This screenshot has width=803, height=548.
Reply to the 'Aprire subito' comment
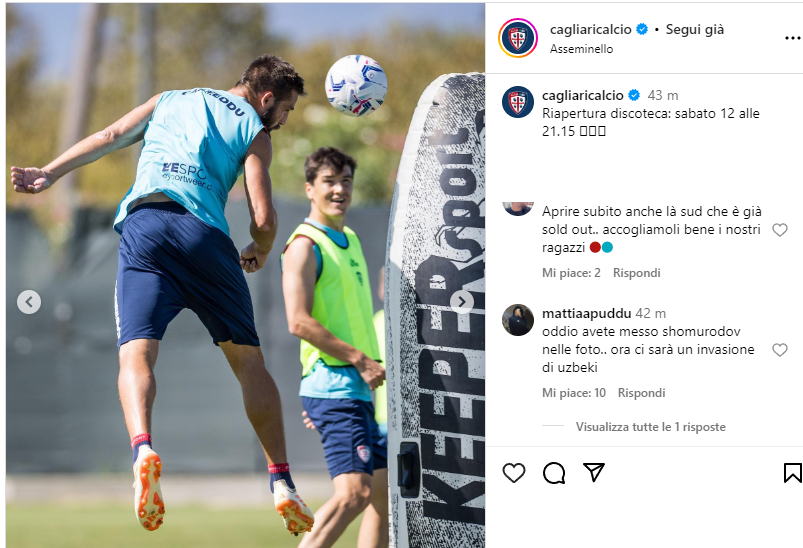[637, 273]
